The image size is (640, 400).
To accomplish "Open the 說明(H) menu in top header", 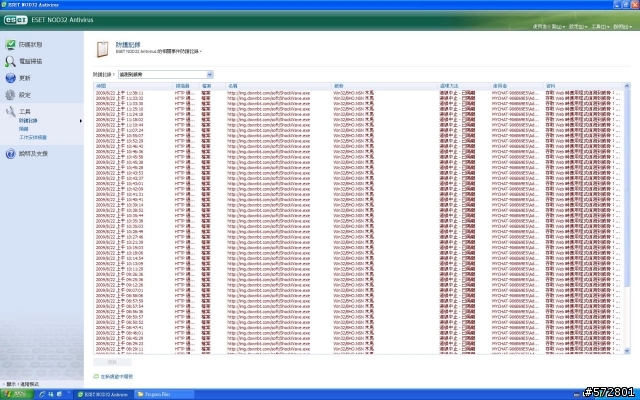I will click(622, 27).
